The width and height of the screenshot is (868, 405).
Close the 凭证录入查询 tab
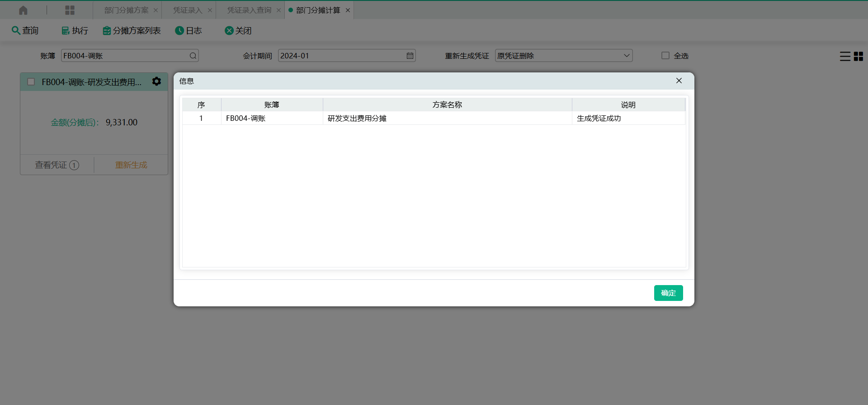(x=278, y=10)
